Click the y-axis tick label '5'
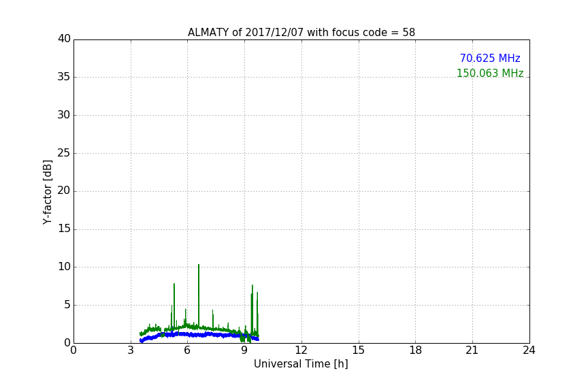This screenshot has width=588, height=392. coord(67,305)
